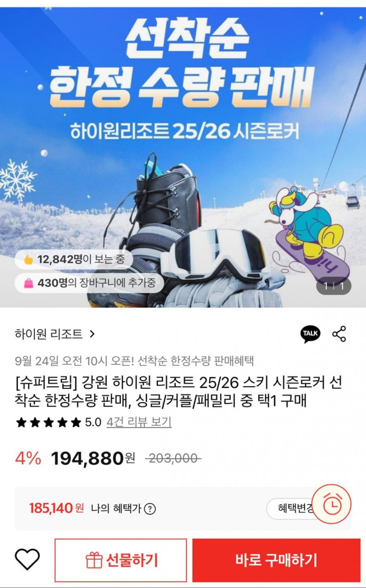Image resolution: width=366 pixels, height=588 pixels.
Task: Click the thumbs-up icon in the 12,842명 viewing badge
Action: (x=28, y=260)
